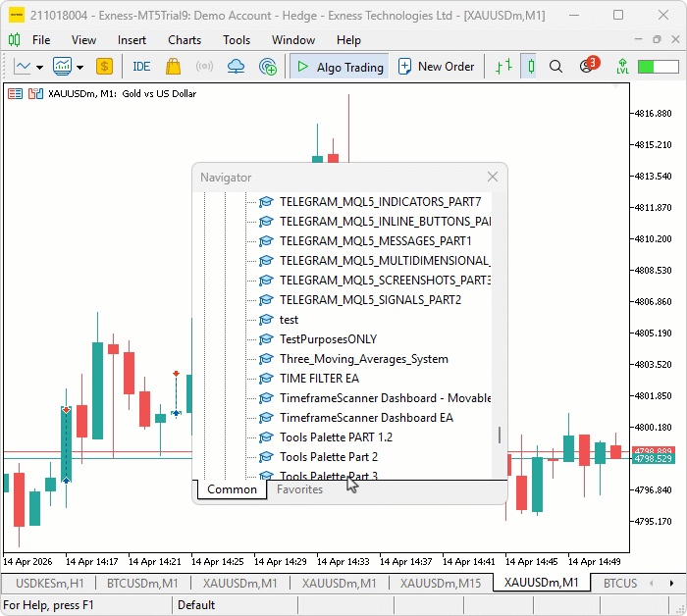Expand the indicators dropdown arrow

[79, 67]
